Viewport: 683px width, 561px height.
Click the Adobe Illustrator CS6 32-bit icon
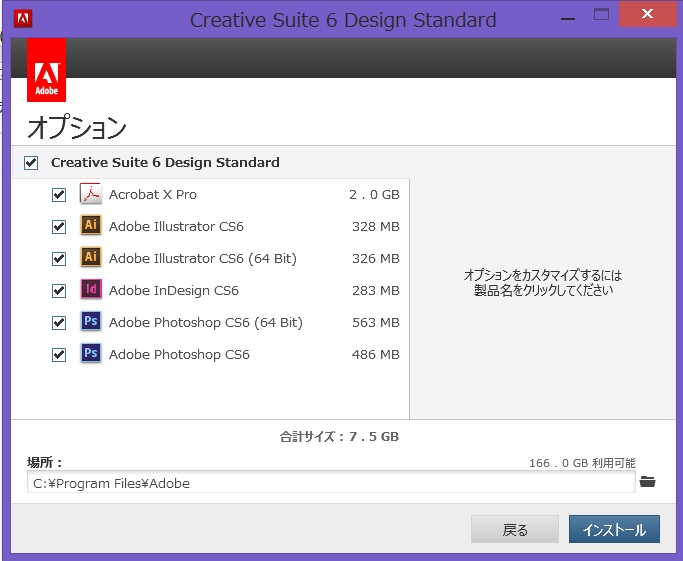tap(91, 225)
